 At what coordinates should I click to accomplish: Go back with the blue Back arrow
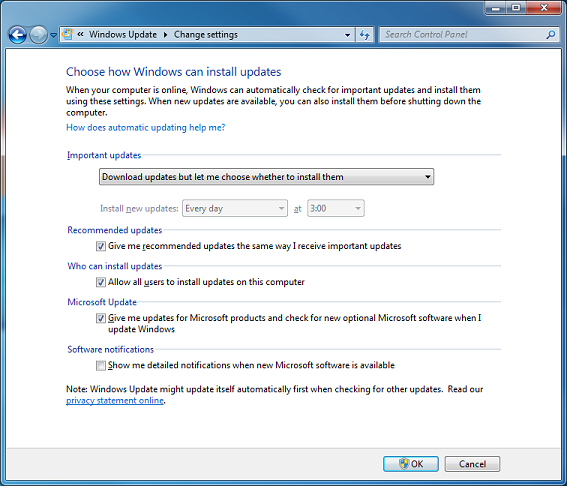17,35
